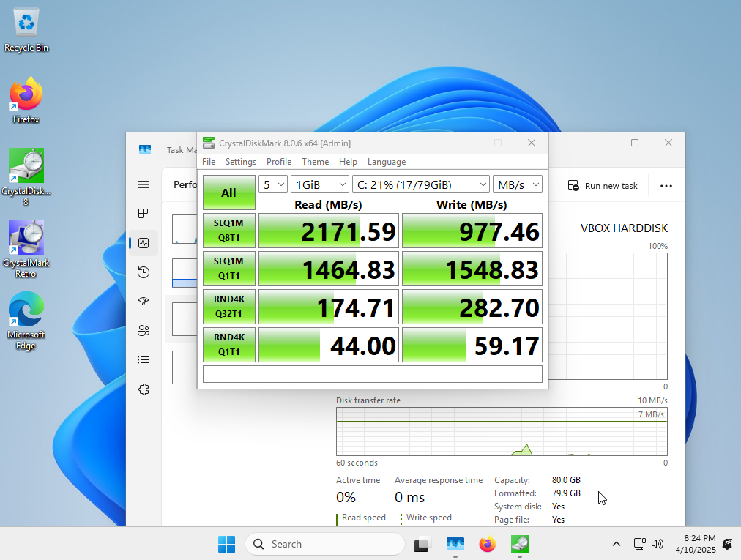Click Run new task in Task Manager

pyautogui.click(x=603, y=186)
